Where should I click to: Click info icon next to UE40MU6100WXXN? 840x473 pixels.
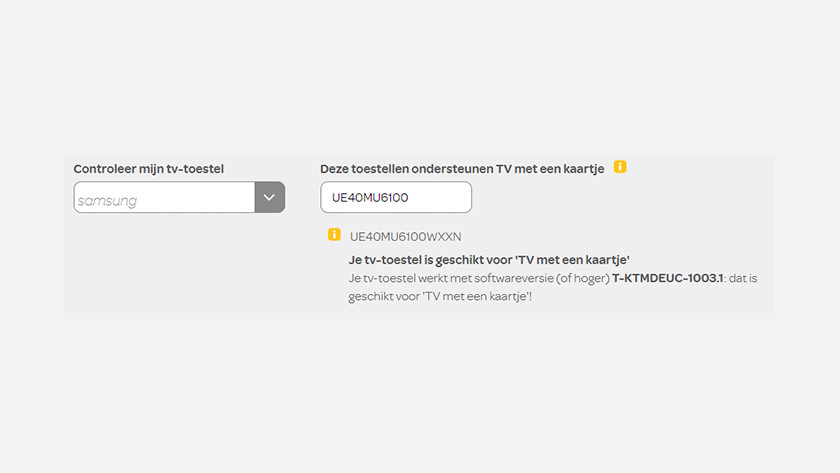point(334,235)
